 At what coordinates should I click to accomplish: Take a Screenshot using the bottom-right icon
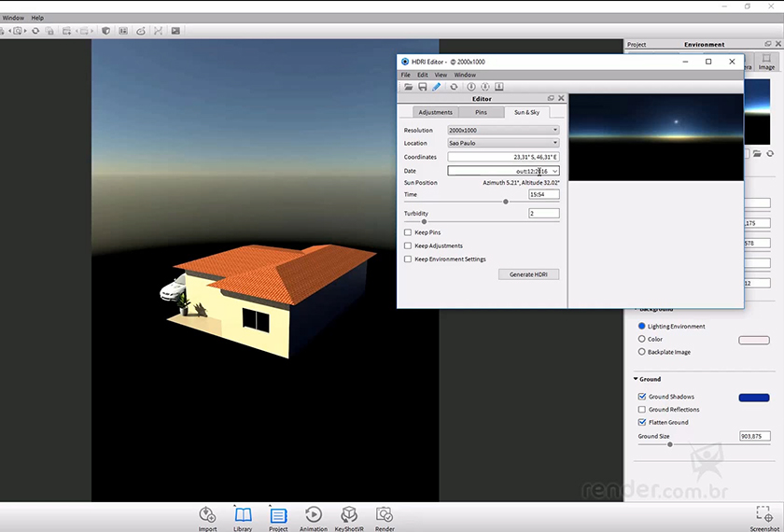coord(764,514)
